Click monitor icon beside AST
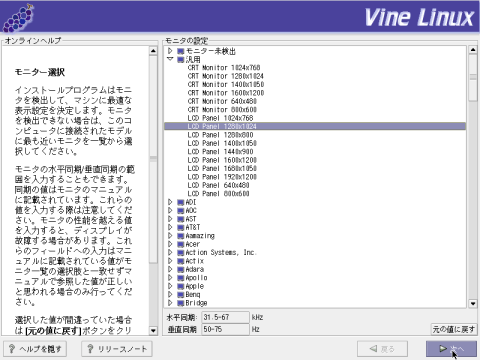The width and height of the screenshot is (480, 360). (x=181, y=219)
